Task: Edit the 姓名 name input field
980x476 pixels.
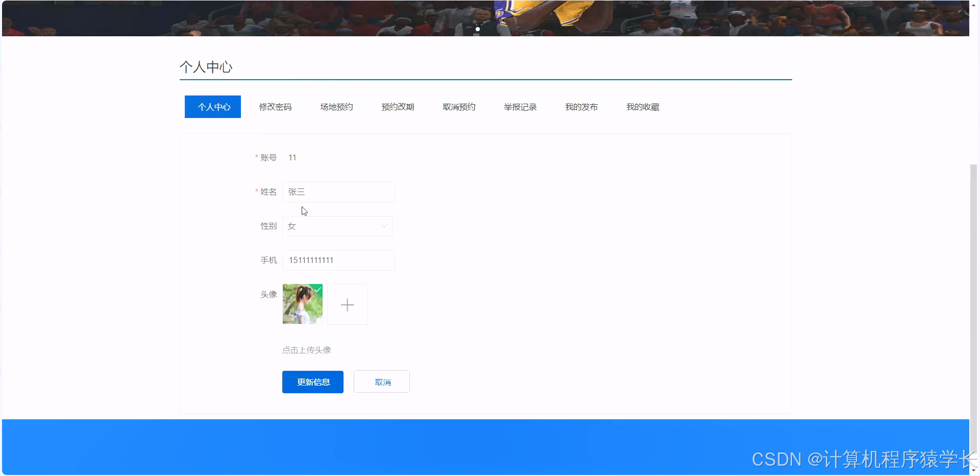Action: tap(338, 192)
